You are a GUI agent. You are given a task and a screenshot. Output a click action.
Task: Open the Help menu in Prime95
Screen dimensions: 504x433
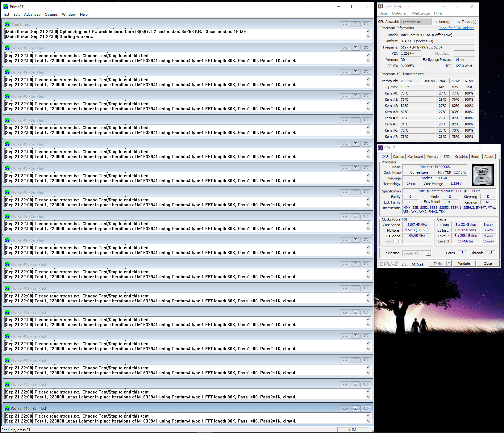[x=84, y=15]
